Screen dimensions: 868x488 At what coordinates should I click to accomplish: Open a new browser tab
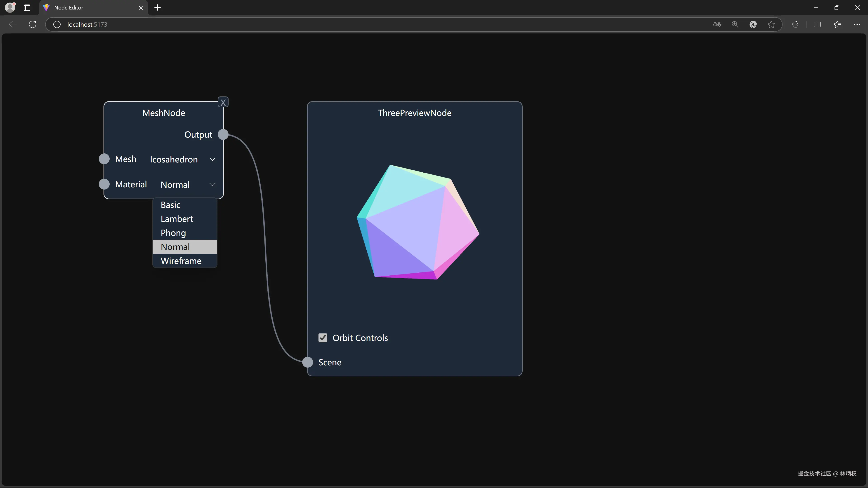[157, 7]
